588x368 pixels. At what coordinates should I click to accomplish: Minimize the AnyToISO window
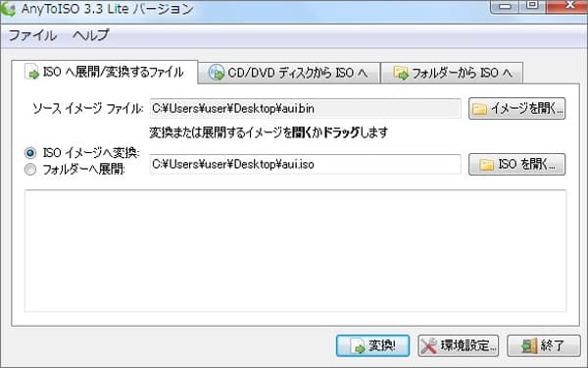point(505,7)
